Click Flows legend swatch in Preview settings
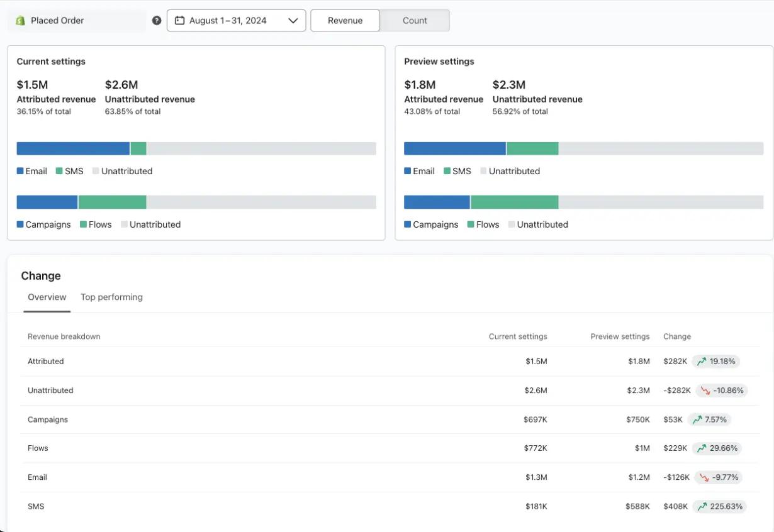774x532 pixels. [x=471, y=224]
